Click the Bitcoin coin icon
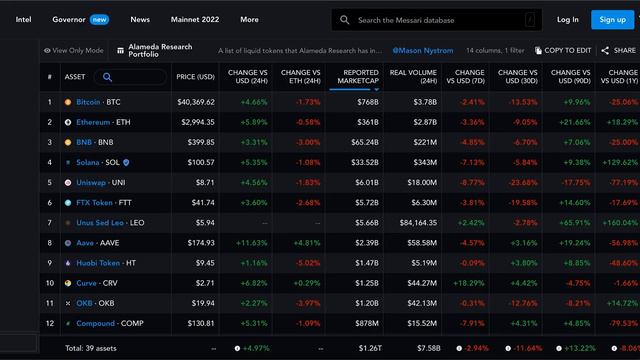The height and width of the screenshot is (360, 640). pos(68,102)
